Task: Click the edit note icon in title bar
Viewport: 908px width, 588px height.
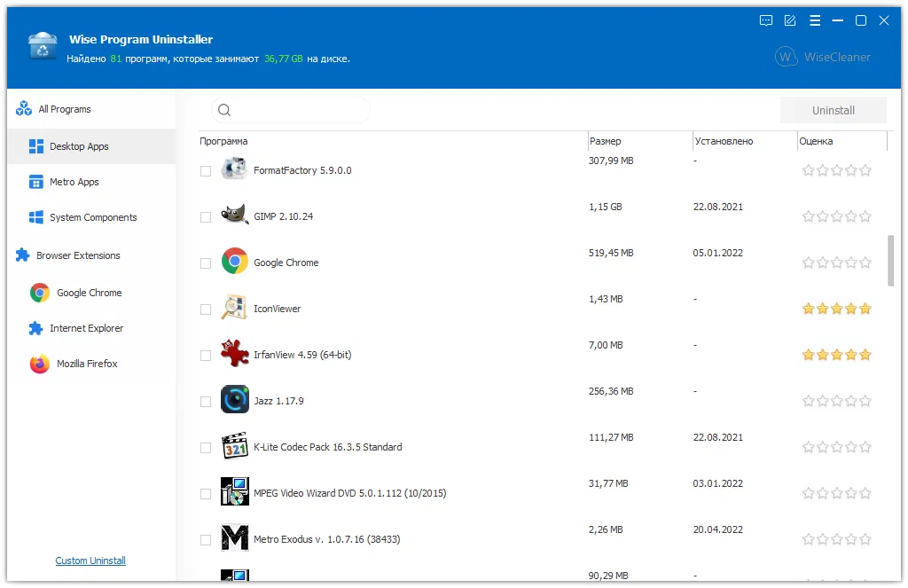Action: [790, 20]
